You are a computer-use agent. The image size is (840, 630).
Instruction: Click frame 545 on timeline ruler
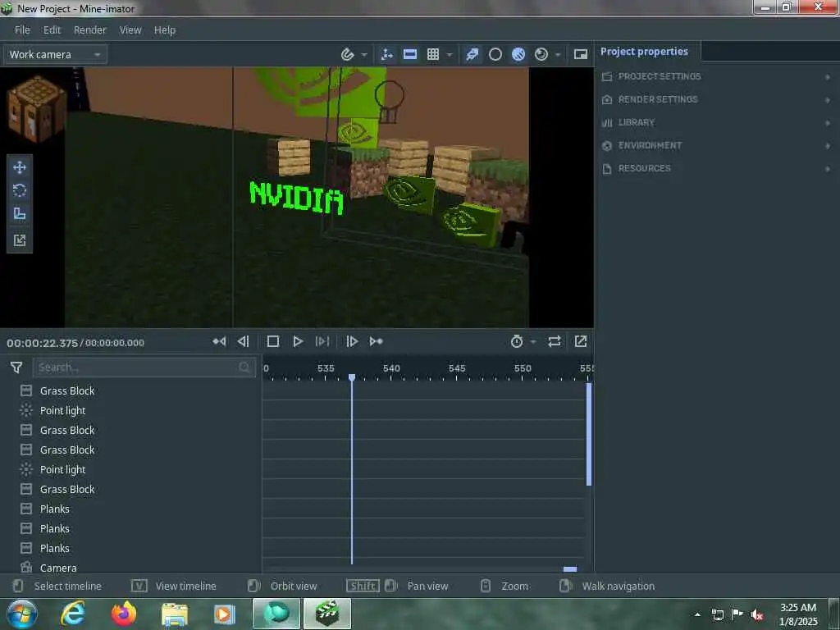point(457,368)
